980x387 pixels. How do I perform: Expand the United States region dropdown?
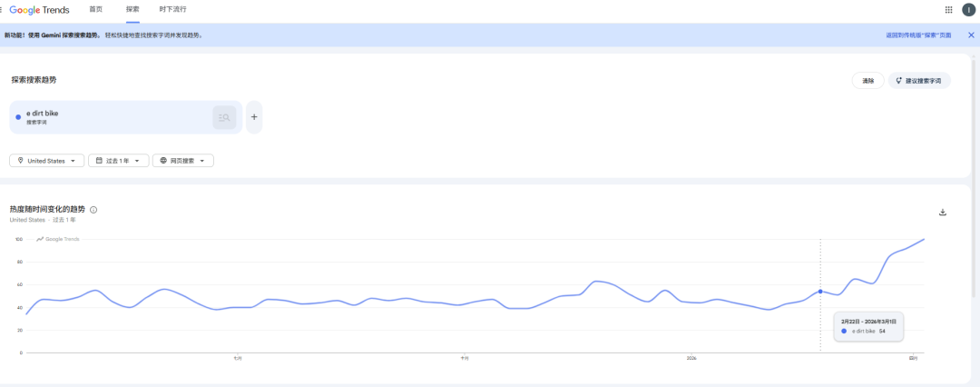click(x=47, y=161)
